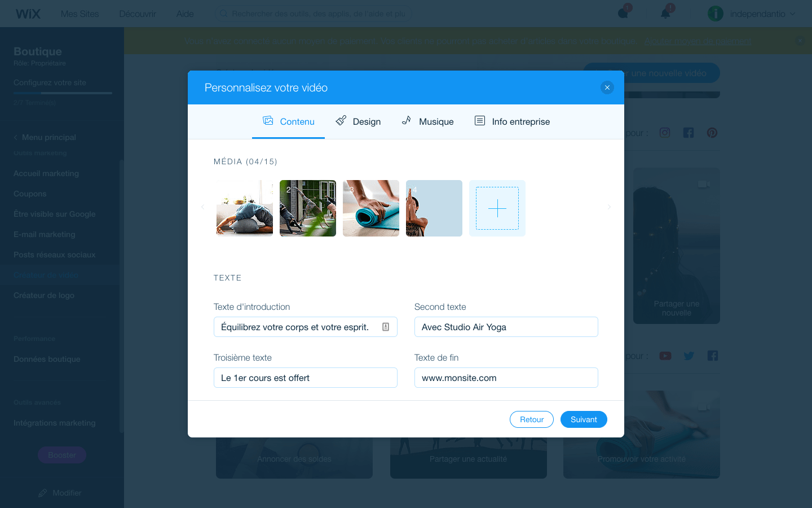Click the account avatar icon

coord(716,14)
